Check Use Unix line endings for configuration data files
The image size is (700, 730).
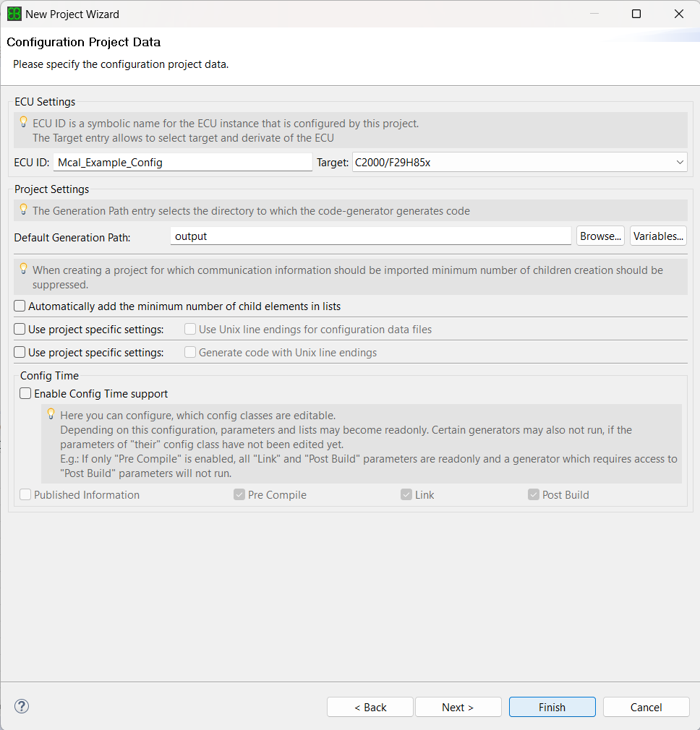190,329
